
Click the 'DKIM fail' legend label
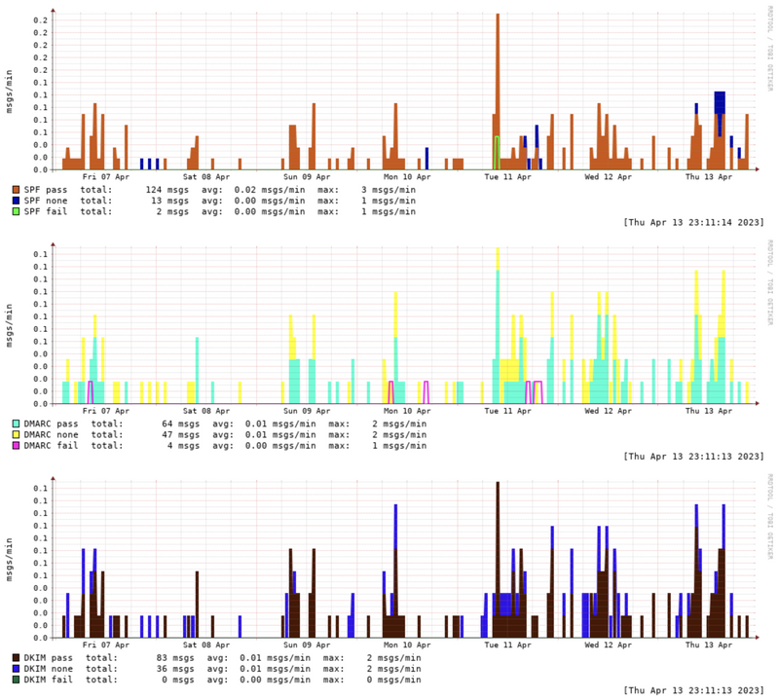tap(48, 680)
